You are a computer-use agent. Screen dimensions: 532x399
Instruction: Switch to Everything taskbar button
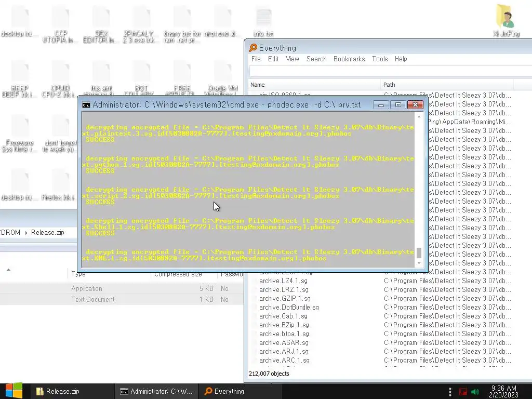[x=240, y=391]
